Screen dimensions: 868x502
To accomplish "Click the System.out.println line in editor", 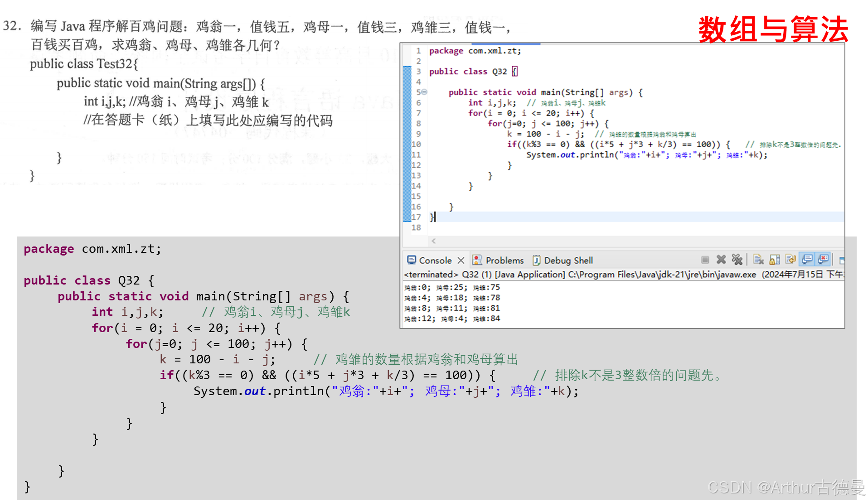I will (647, 155).
